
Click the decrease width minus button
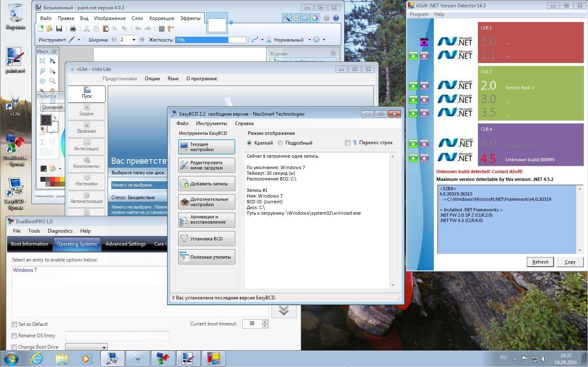point(114,40)
